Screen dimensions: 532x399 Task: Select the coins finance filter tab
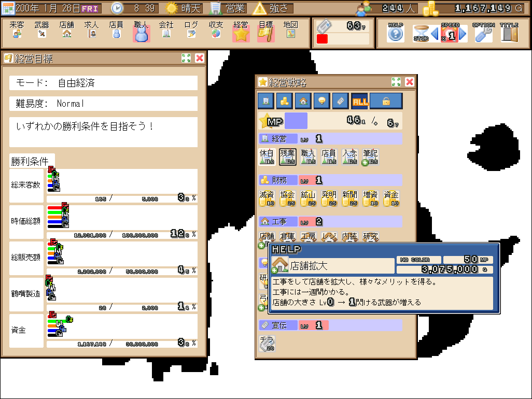click(x=285, y=101)
